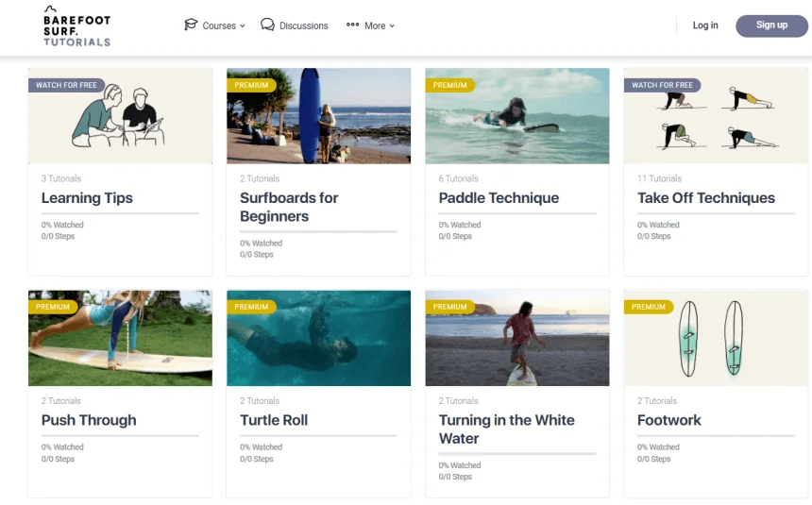Click the Barefoot Surf Tutorials logo
This screenshot has height=505, width=812.
click(76, 25)
